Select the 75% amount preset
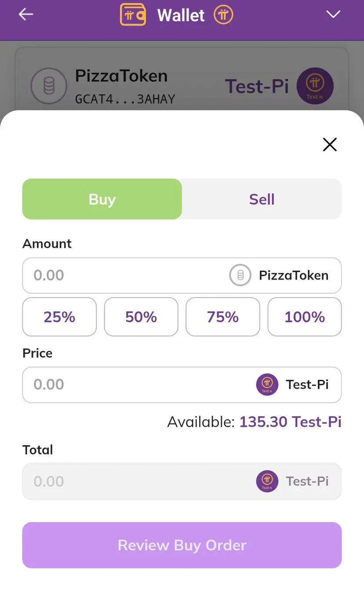The height and width of the screenshot is (607, 364). tap(223, 317)
